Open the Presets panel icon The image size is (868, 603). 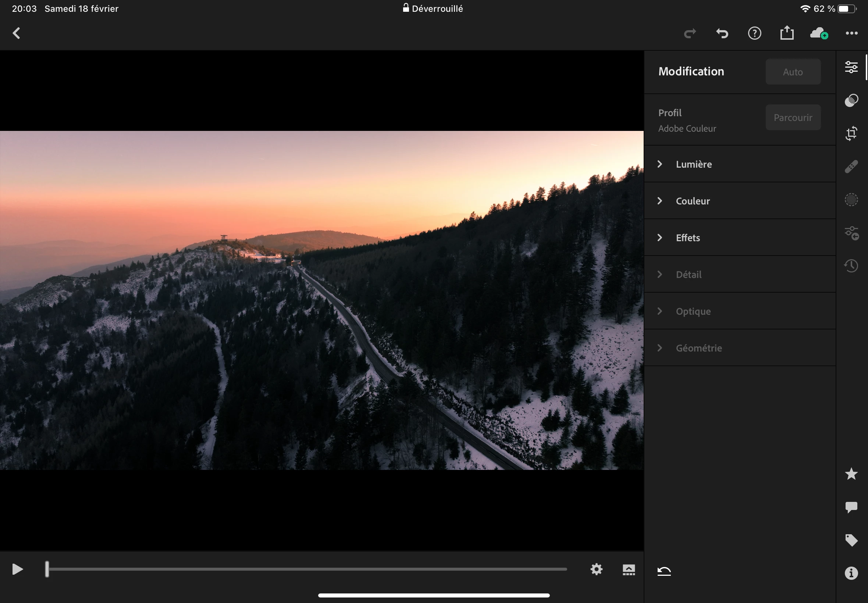pos(851,100)
